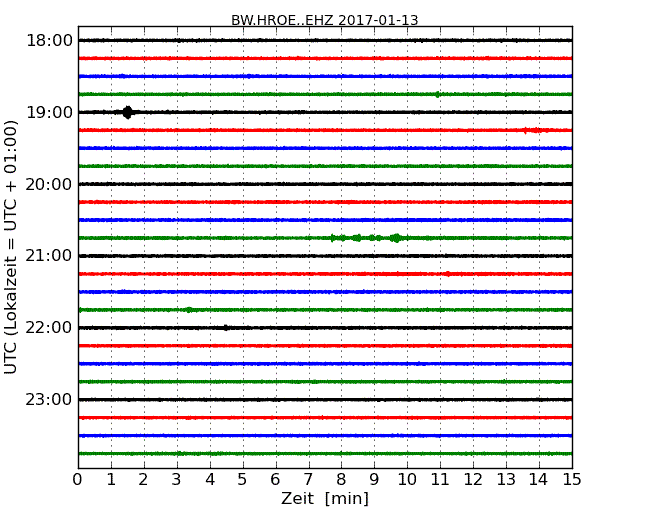Click the x-axis tick label 9
This screenshot has height=520, width=650.
click(374, 479)
